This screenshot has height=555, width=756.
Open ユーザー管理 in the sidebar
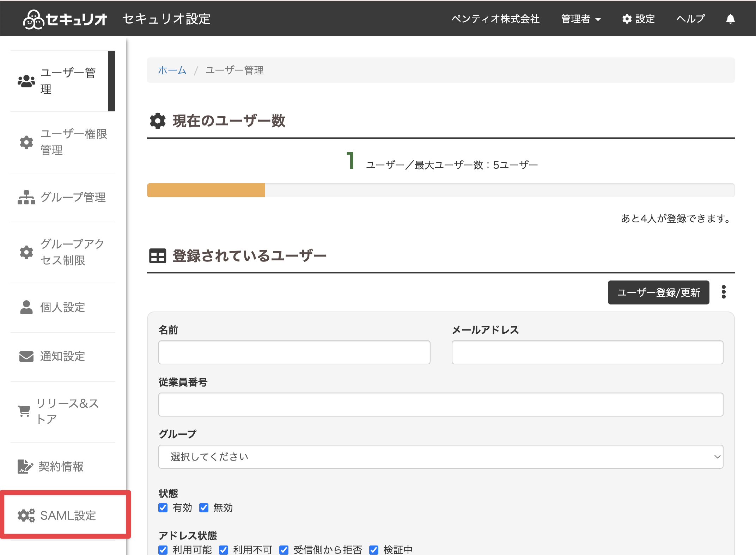click(x=63, y=81)
